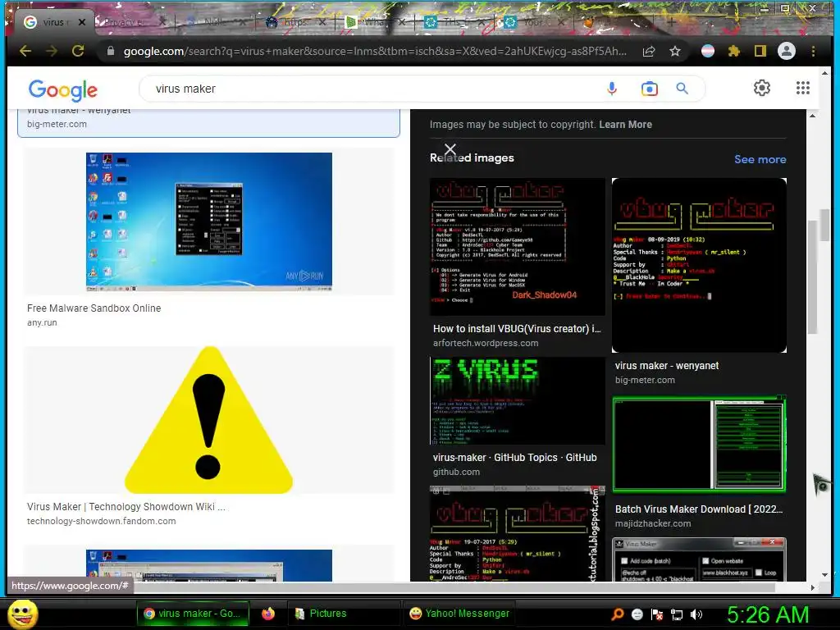Screen dimensions: 840x630
Task: Close the active virus tab
Action: click(x=81, y=22)
